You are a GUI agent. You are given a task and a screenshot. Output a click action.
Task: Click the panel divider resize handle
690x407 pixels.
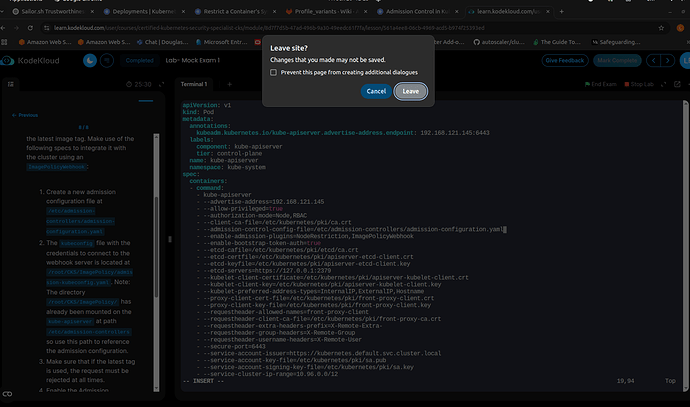point(170,239)
